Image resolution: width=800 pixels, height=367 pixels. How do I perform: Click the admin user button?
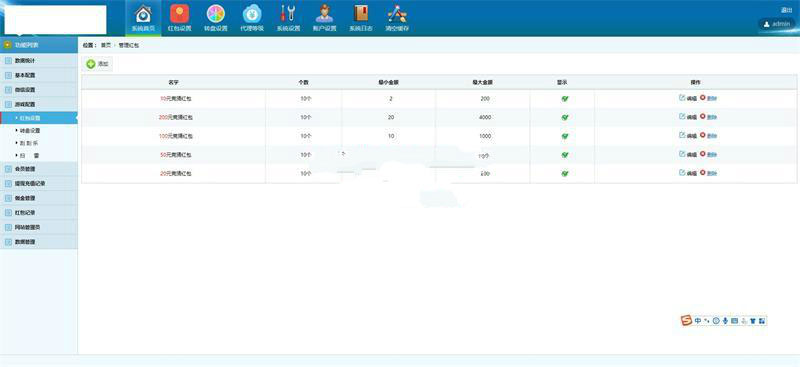click(x=777, y=24)
